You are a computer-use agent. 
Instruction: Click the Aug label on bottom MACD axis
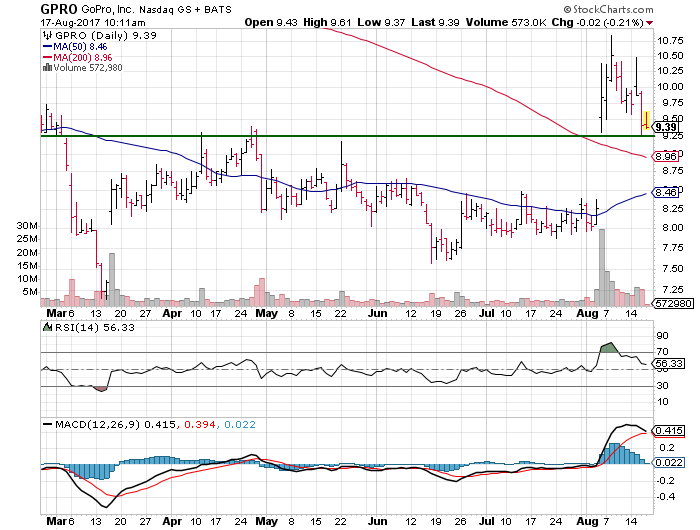pos(587,522)
